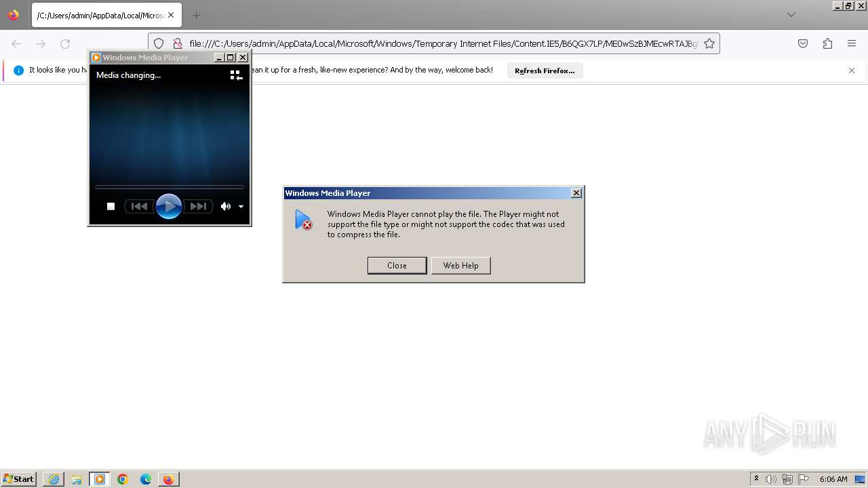Stop playback in Windows Media Player
This screenshot has height=488, width=868.
111,207
